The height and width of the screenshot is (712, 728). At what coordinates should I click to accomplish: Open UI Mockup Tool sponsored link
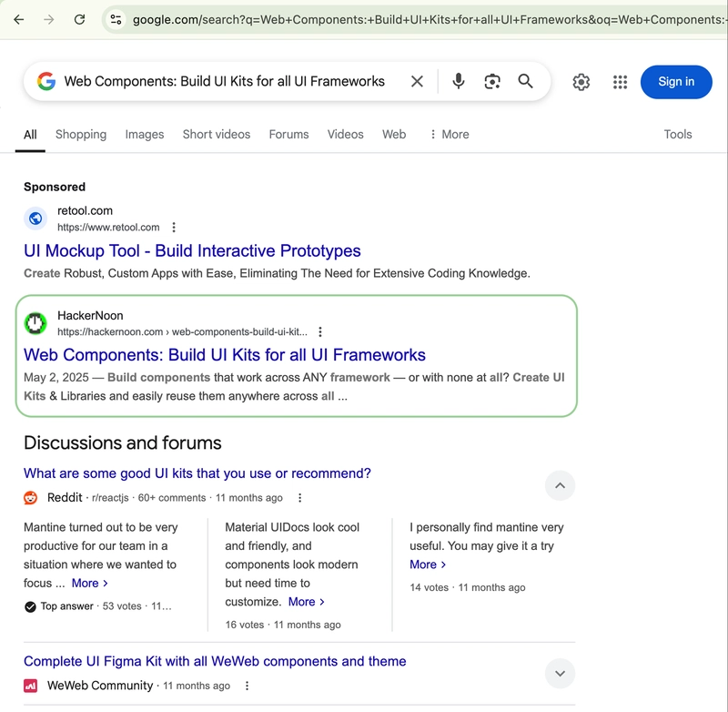tap(192, 250)
